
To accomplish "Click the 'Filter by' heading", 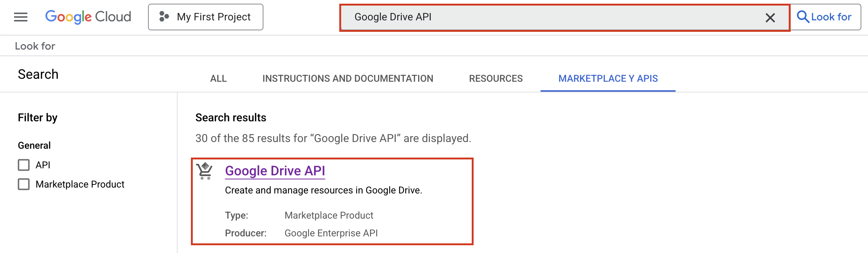I will click(38, 118).
